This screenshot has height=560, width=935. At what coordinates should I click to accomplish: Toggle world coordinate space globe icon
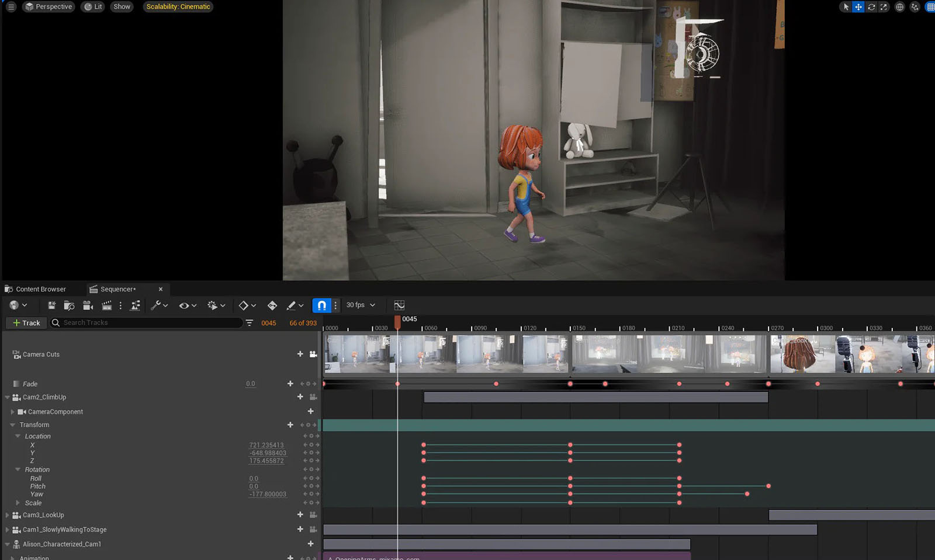tap(900, 7)
